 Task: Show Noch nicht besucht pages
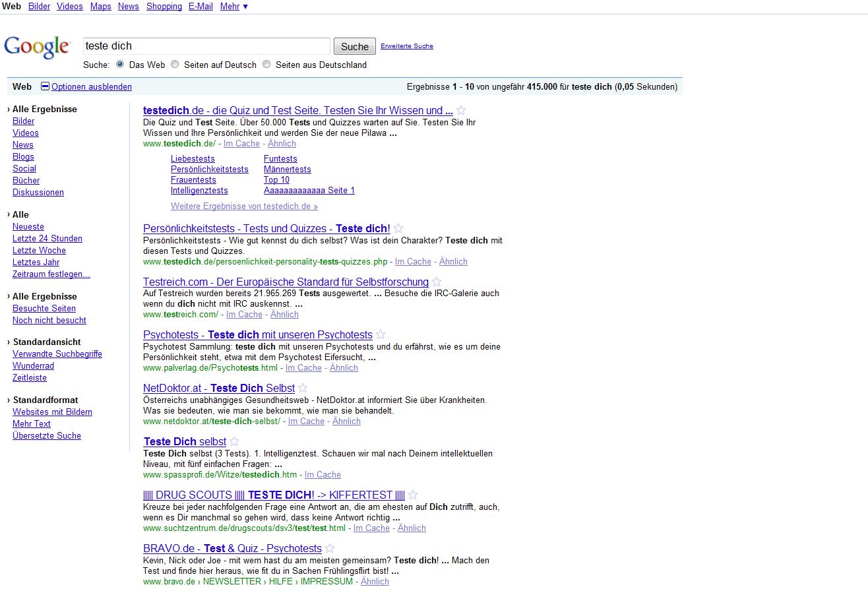point(49,320)
